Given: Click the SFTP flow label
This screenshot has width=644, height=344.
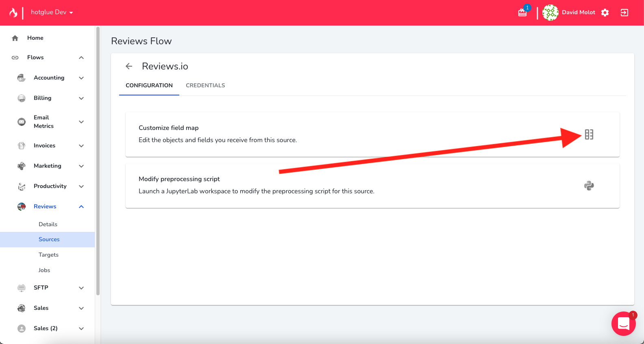Looking at the screenshot, I should (41, 288).
